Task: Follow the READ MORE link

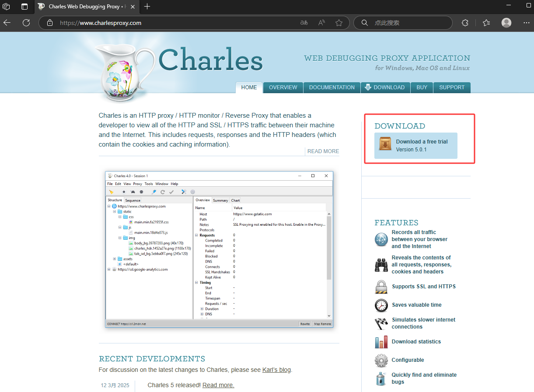Action: pos(323,151)
